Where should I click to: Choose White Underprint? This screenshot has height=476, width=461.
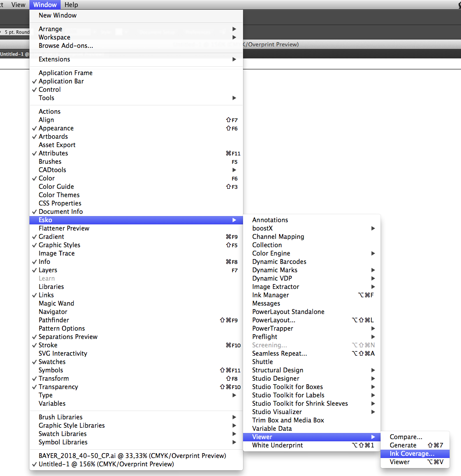click(312, 445)
